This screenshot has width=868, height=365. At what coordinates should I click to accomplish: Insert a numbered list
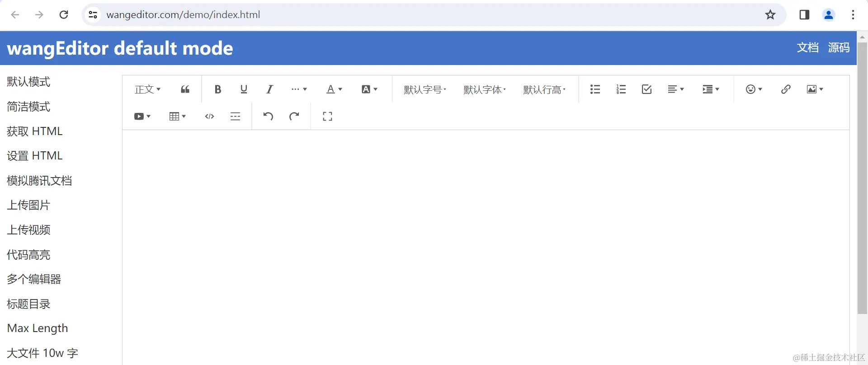pos(621,89)
